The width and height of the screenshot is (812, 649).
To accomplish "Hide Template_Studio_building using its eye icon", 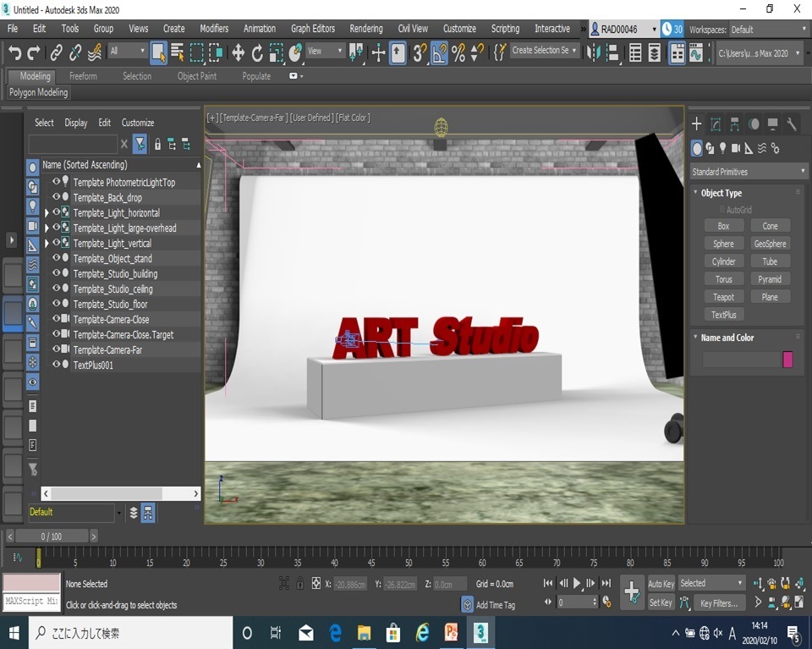I will (56, 272).
